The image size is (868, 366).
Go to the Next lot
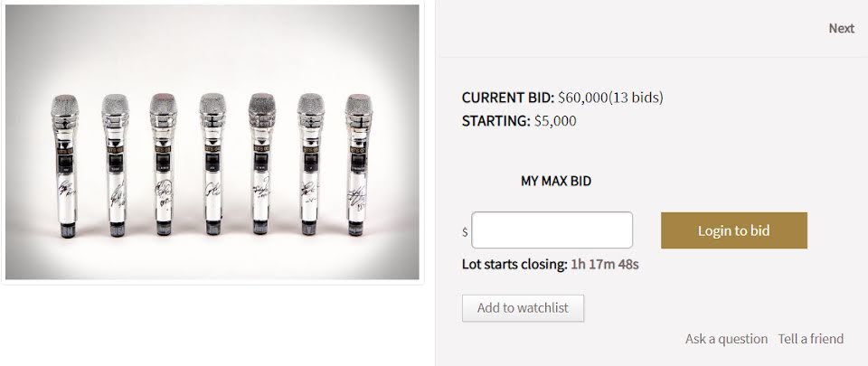point(841,28)
